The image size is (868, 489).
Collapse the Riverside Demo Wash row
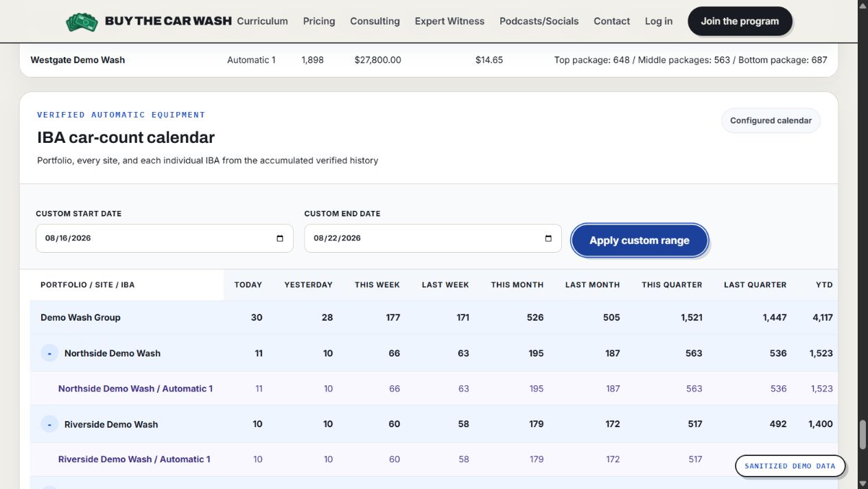[x=49, y=424]
